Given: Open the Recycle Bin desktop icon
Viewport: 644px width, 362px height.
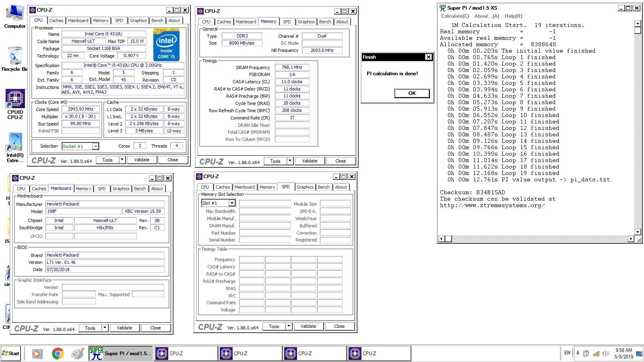Looking at the screenshot, I should point(14,59).
